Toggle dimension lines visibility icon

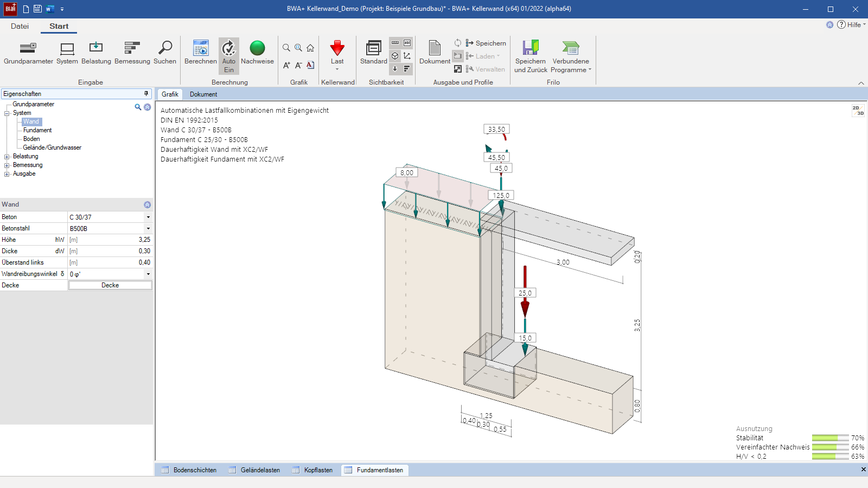click(x=395, y=43)
